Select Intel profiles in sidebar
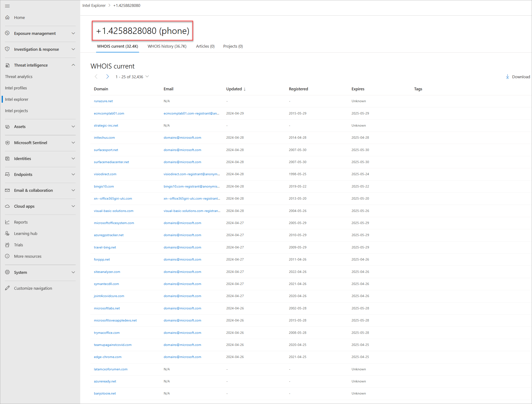The height and width of the screenshot is (404, 532). [x=16, y=88]
